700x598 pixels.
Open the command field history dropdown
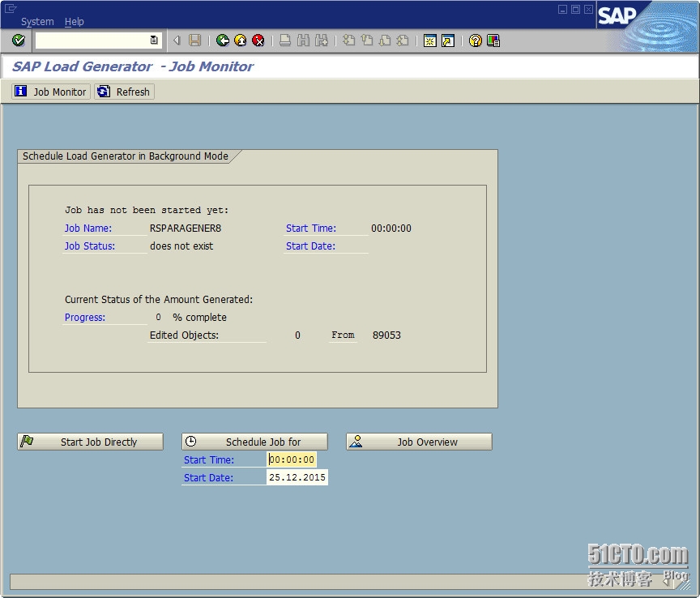(154, 41)
